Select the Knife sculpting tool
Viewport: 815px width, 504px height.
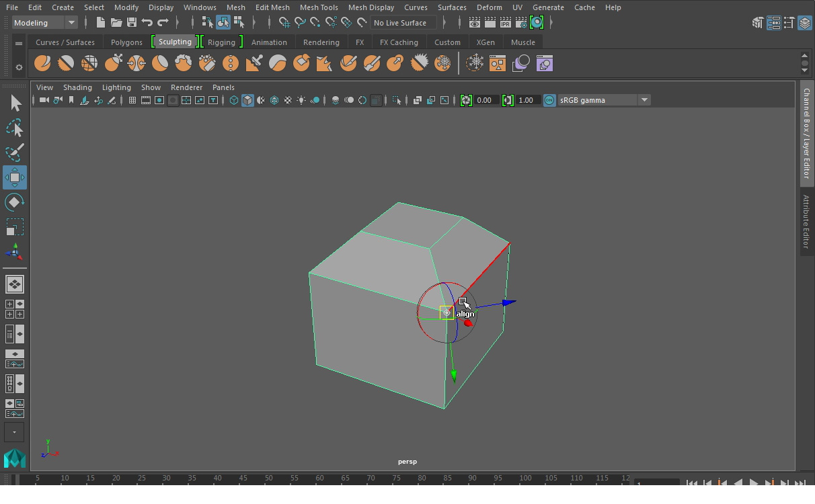point(348,63)
